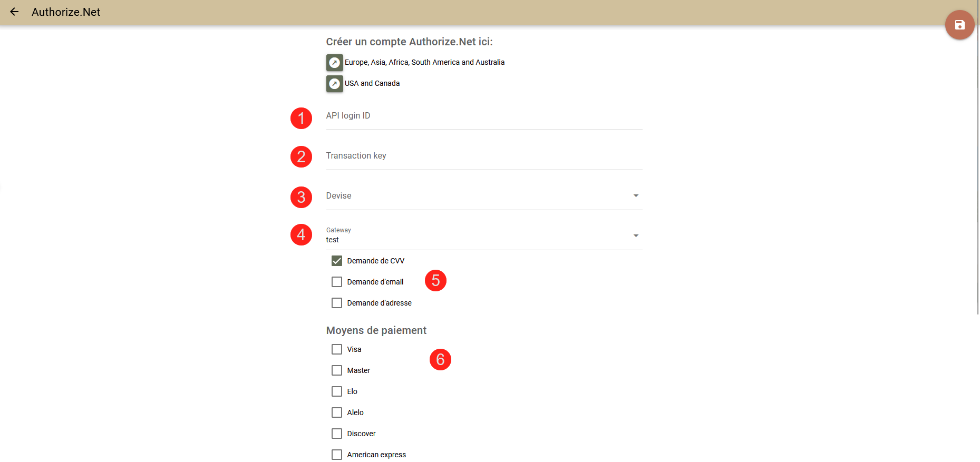
Task: Check the Master card option
Action: tap(337, 370)
